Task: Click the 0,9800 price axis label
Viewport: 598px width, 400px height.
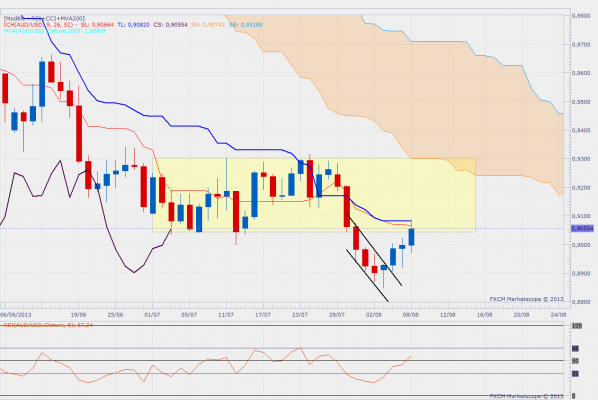Action: click(x=581, y=16)
